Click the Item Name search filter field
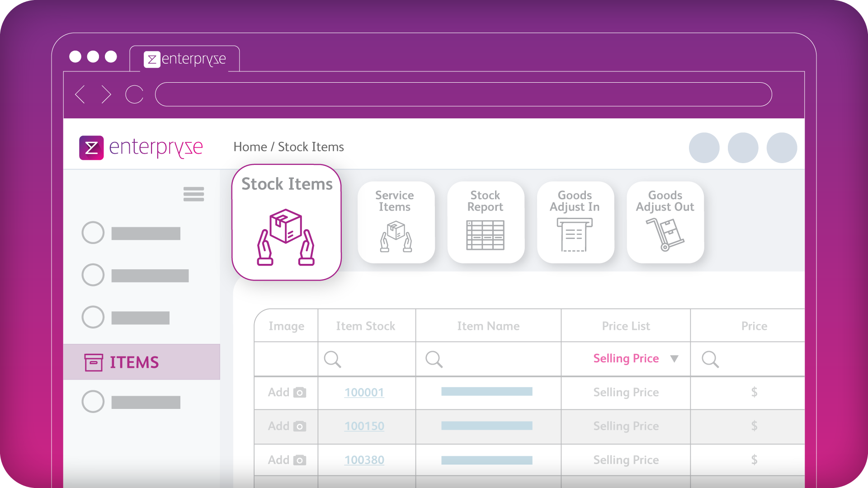The width and height of the screenshot is (868, 488). 488,359
